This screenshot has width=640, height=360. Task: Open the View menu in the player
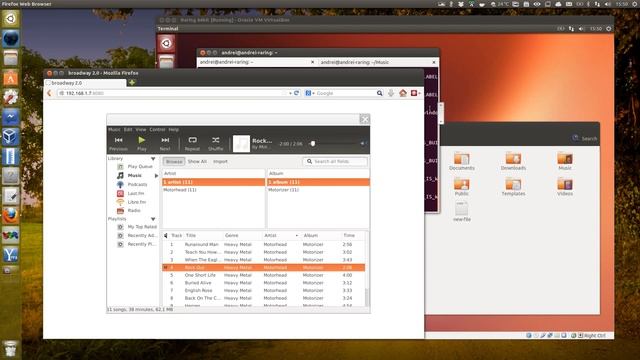pos(141,129)
